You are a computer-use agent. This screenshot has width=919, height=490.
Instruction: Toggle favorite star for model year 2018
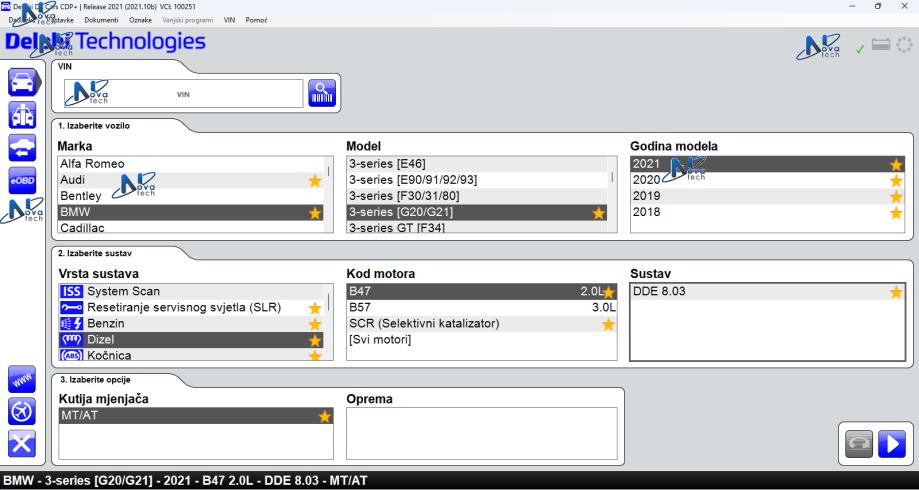tap(896, 212)
